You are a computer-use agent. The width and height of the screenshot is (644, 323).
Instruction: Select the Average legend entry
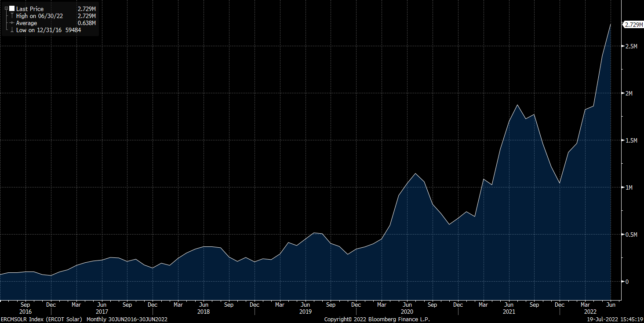coord(26,23)
